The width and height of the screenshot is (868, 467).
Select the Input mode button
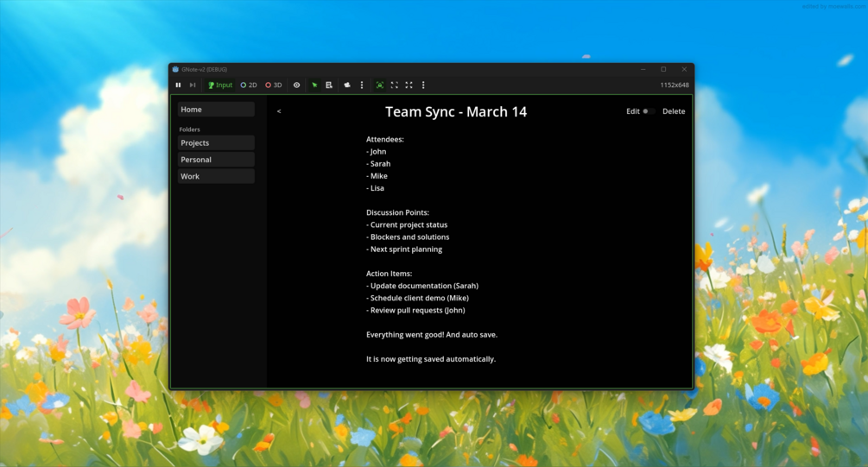[219, 85]
